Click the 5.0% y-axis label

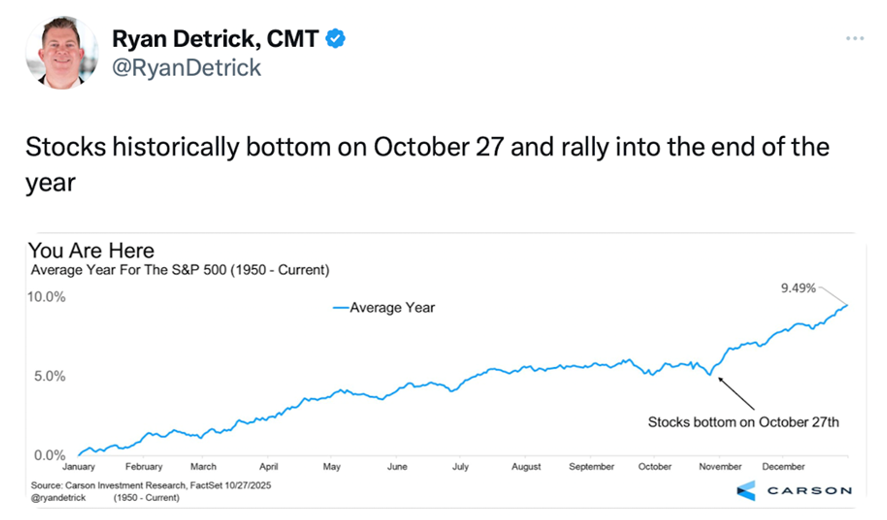tap(50, 377)
